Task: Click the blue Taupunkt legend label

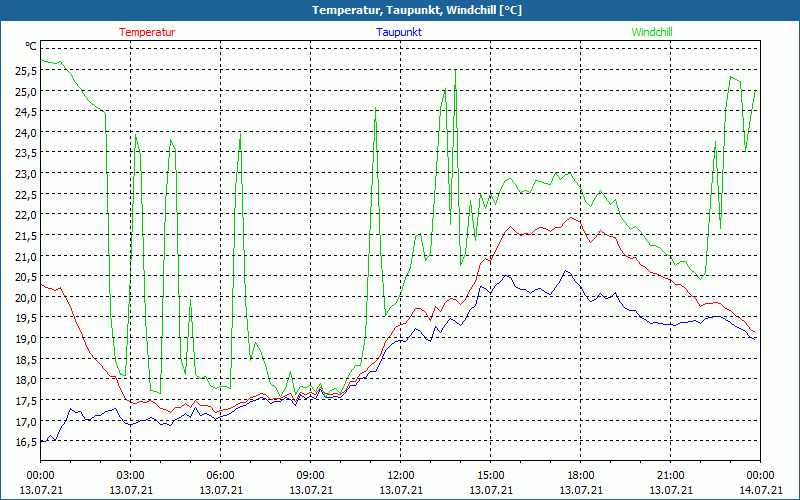Action: tap(400, 32)
